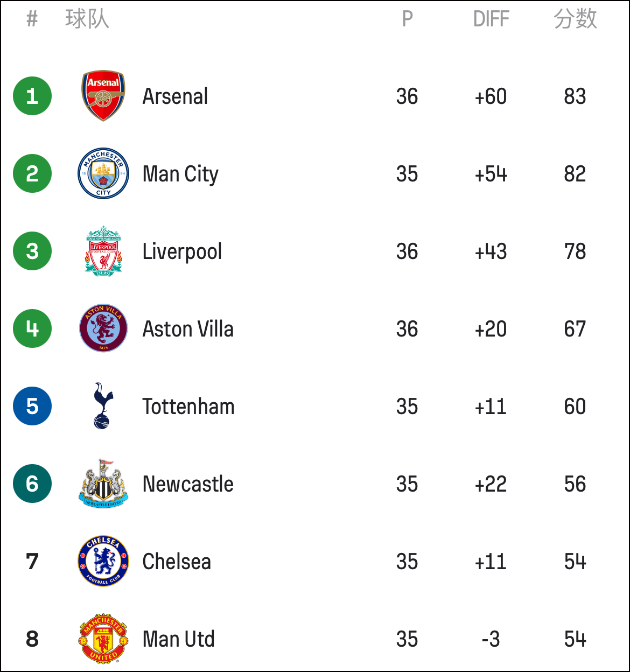The height and width of the screenshot is (672, 630).
Task: Open the Man Utd team name link
Action: point(179,639)
